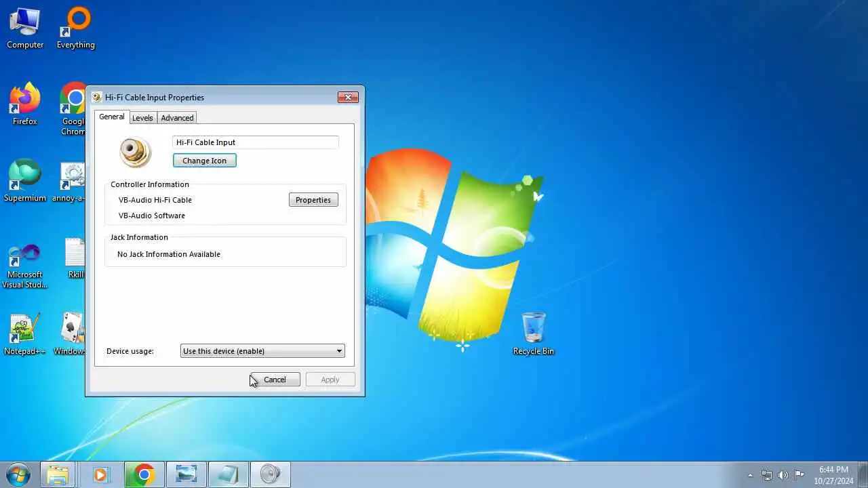This screenshot has height=488, width=868.
Task: Click the VB-Audio Software text
Action: [x=152, y=216]
